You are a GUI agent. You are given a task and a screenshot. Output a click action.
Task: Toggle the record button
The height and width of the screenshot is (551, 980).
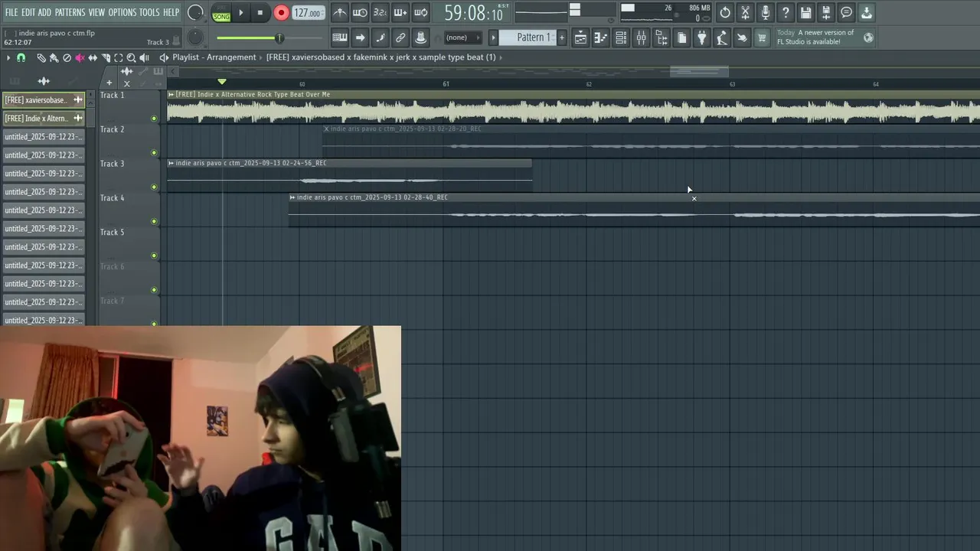(x=281, y=13)
